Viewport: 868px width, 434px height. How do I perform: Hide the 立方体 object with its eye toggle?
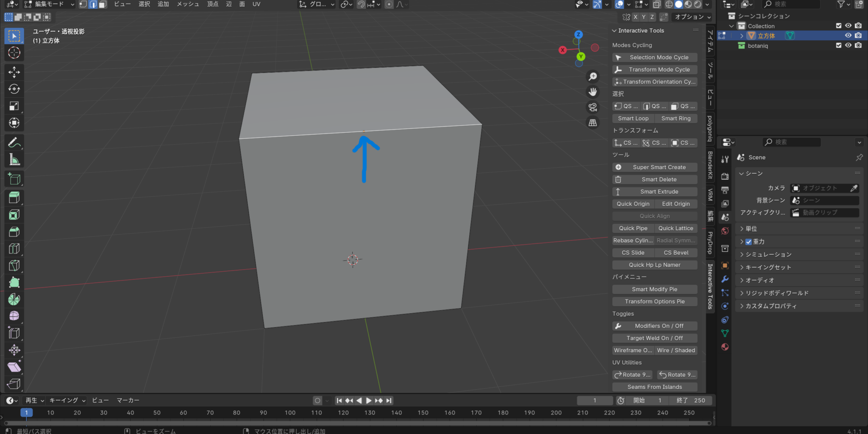848,36
